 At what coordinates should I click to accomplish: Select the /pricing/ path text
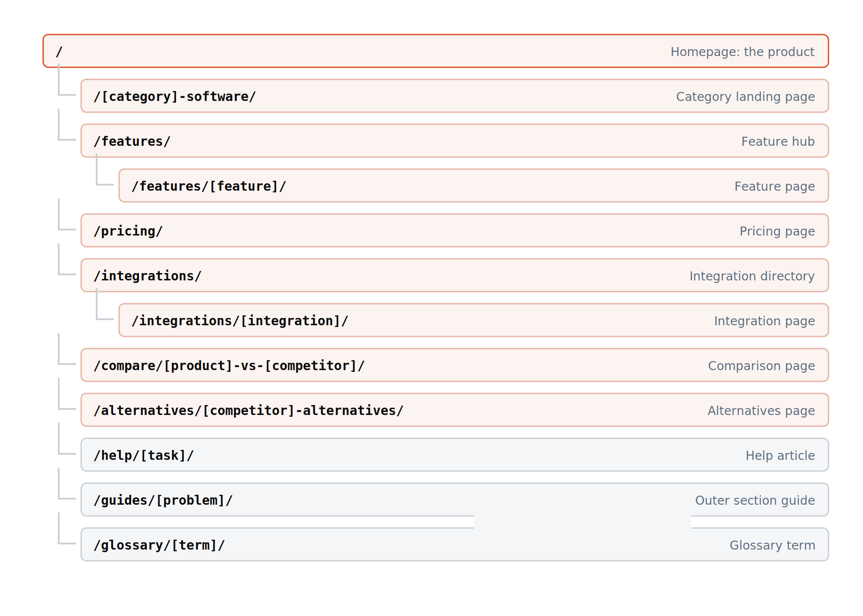pos(128,231)
